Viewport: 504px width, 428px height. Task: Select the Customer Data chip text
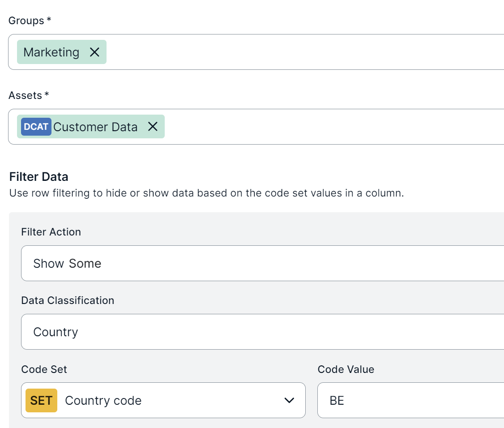click(x=95, y=127)
